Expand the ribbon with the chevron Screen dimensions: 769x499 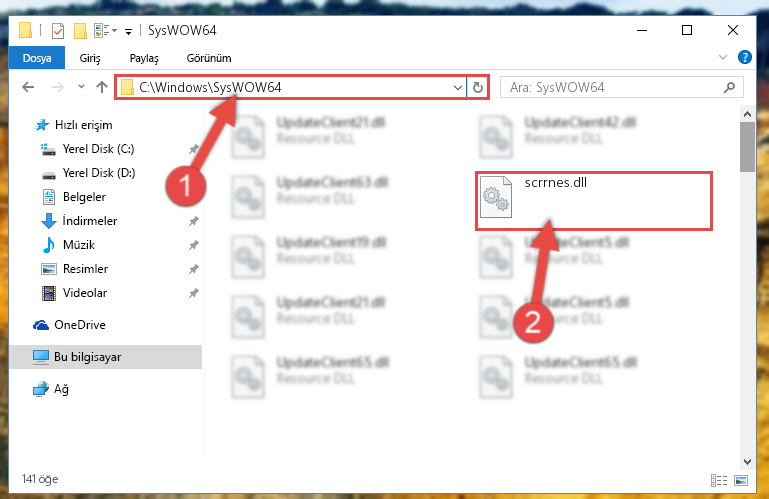tap(722, 57)
